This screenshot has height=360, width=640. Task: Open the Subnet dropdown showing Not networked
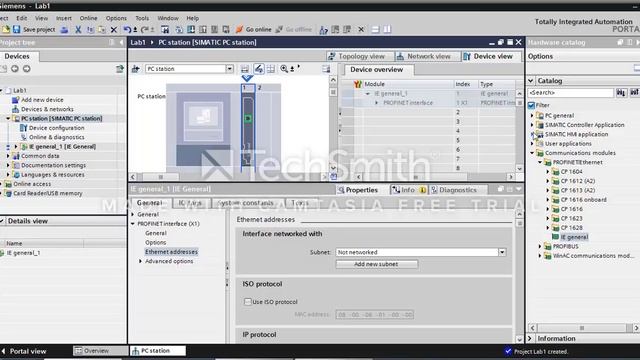[502, 252]
